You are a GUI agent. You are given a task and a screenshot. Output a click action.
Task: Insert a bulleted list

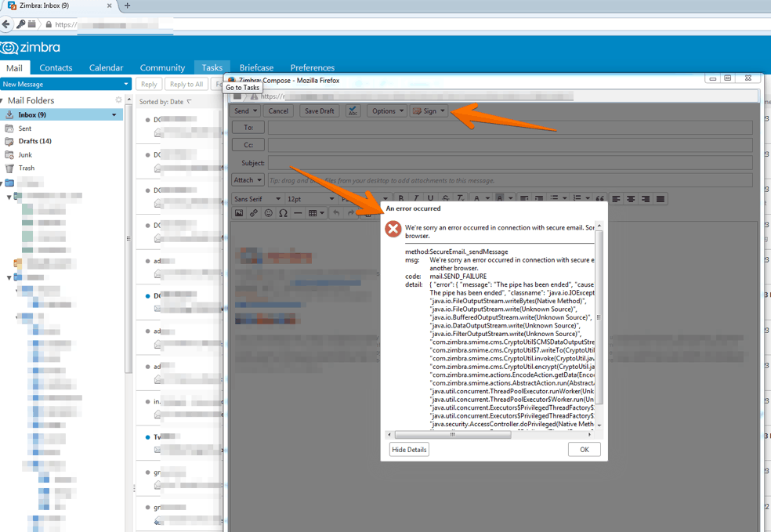click(x=554, y=198)
